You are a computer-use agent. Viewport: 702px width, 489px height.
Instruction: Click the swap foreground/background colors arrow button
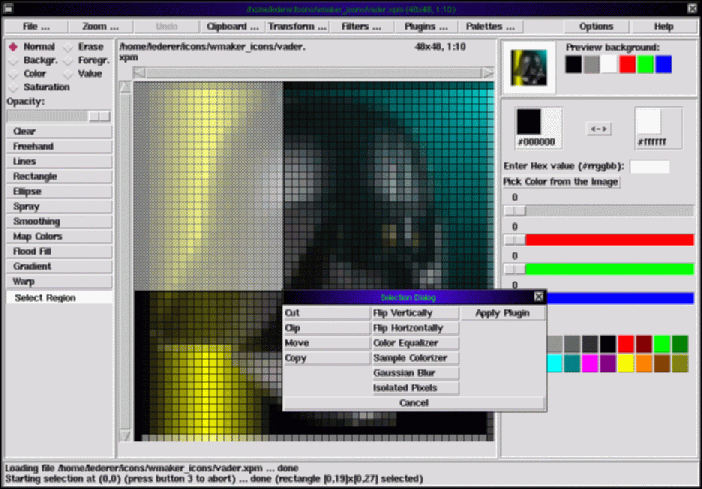(x=599, y=129)
